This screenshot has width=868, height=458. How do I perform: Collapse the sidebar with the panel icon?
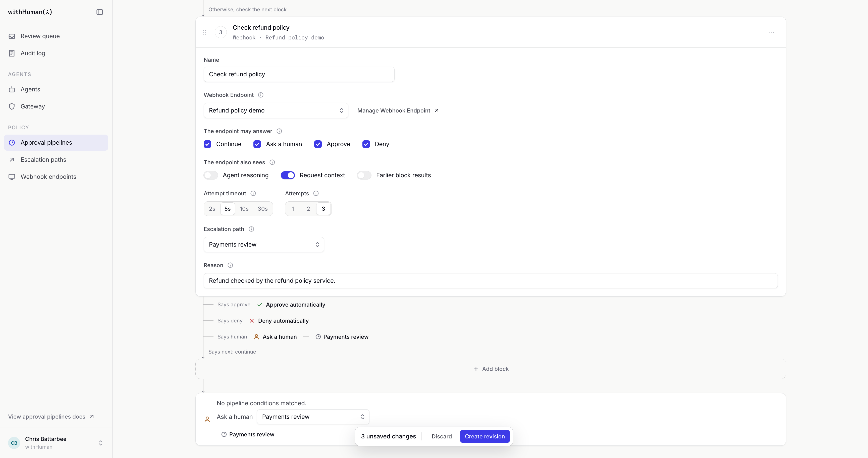(99, 12)
